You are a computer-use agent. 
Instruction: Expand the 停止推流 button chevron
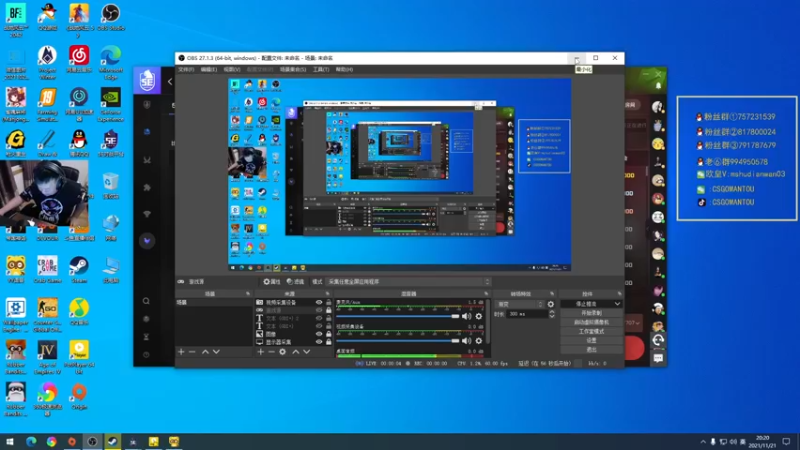[x=617, y=304]
